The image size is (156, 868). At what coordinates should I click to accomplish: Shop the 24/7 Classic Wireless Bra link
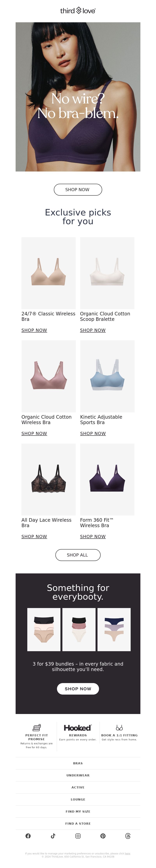tap(34, 330)
